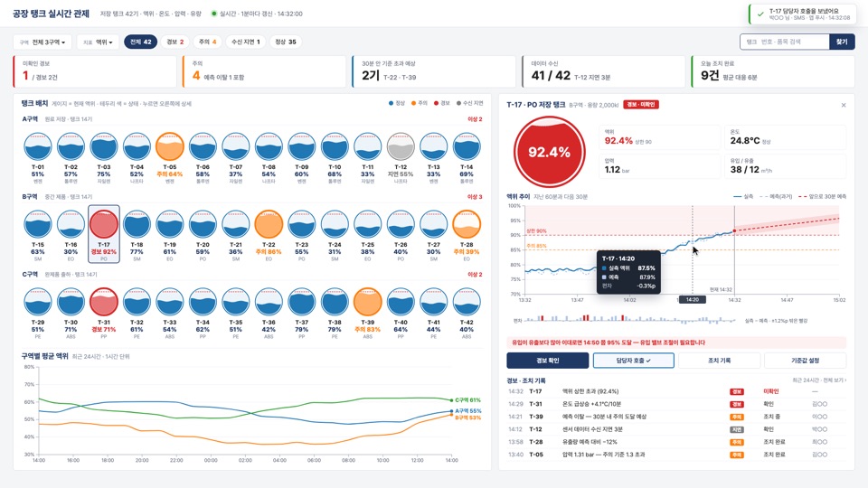
Task: Select tank T-01 gauge icon
Action: (38, 146)
